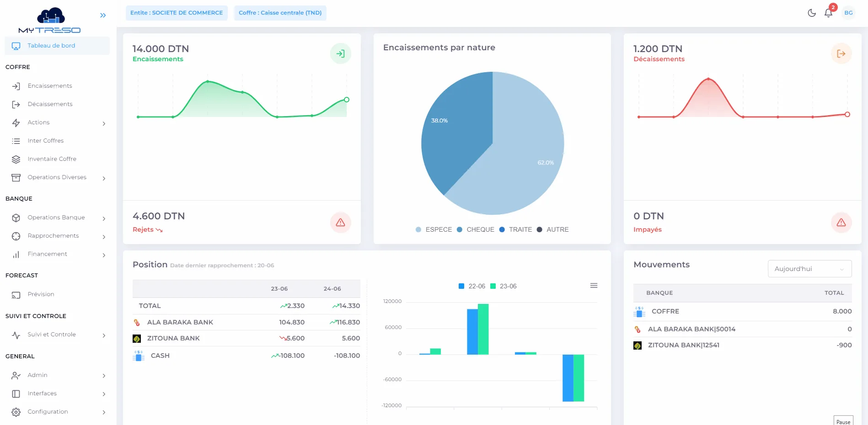Click Inventaire Coffre layers icon
Image resolution: width=868 pixels, height=425 pixels.
tap(16, 159)
